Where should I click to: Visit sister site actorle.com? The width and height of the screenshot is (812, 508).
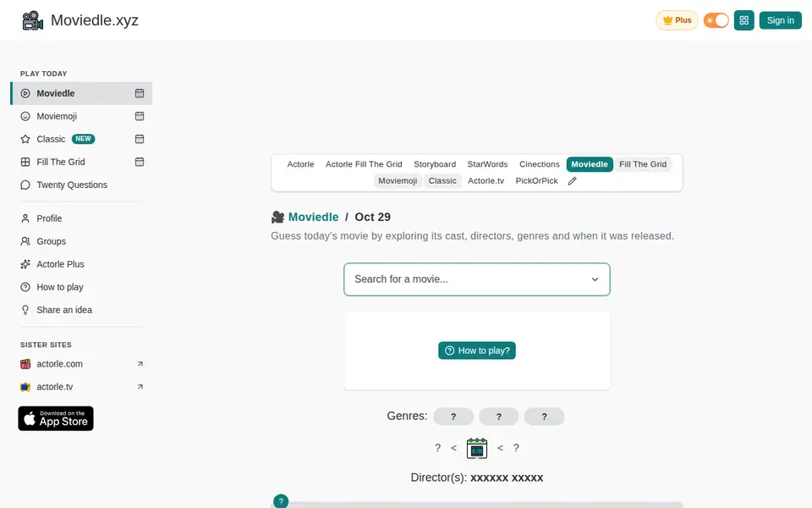[x=59, y=364]
